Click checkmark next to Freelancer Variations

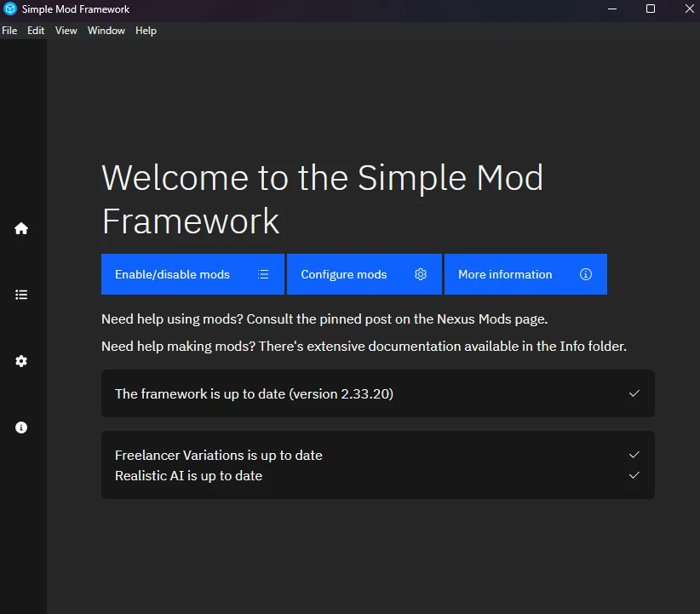tap(634, 455)
